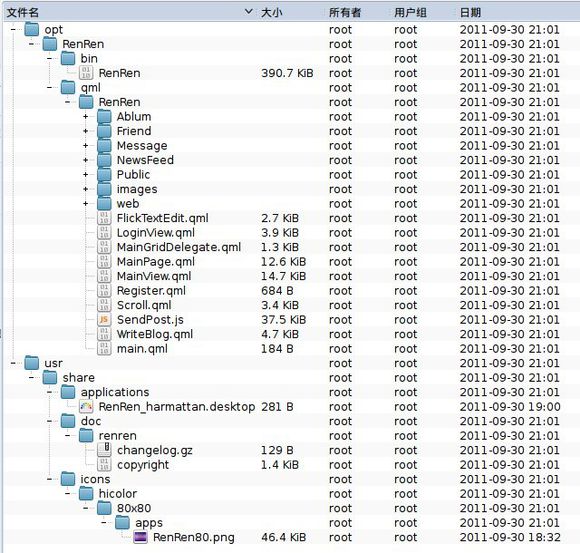Sort by the 文件名 column header

coord(129,13)
